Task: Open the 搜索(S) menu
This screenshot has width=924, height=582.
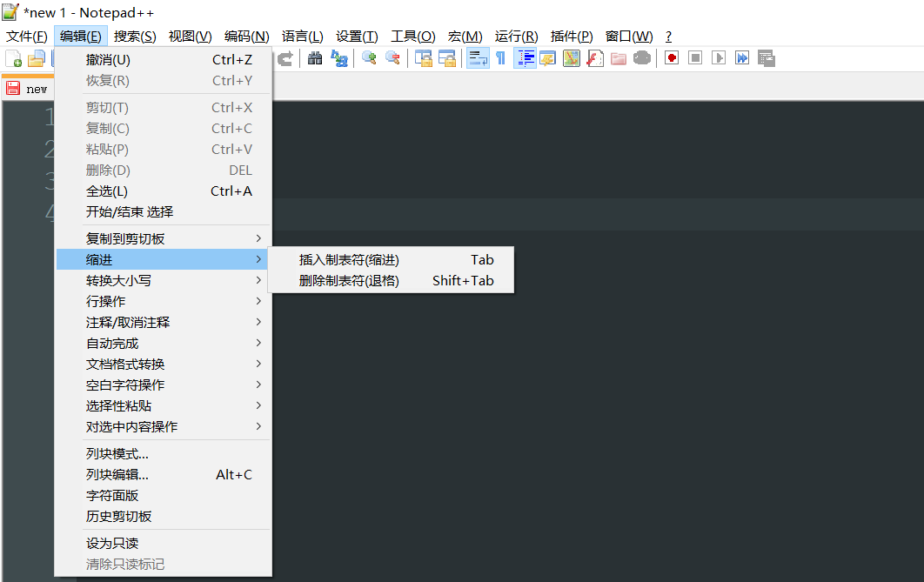Action: pos(135,37)
